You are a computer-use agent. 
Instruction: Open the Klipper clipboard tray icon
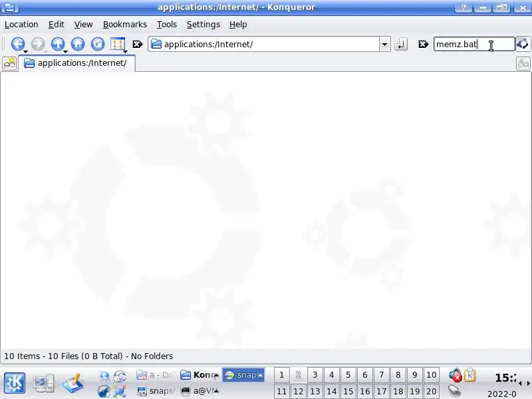[470, 375]
